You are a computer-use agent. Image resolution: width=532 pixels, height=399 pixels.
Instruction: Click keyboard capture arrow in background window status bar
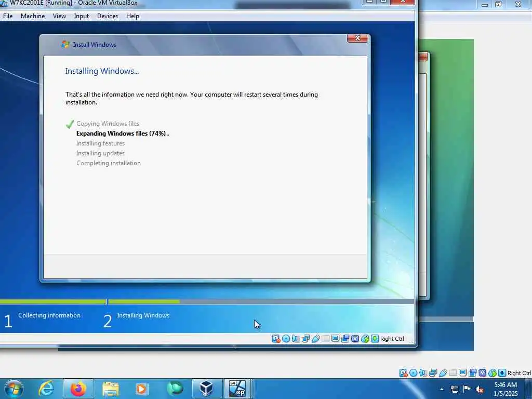tap(502, 373)
